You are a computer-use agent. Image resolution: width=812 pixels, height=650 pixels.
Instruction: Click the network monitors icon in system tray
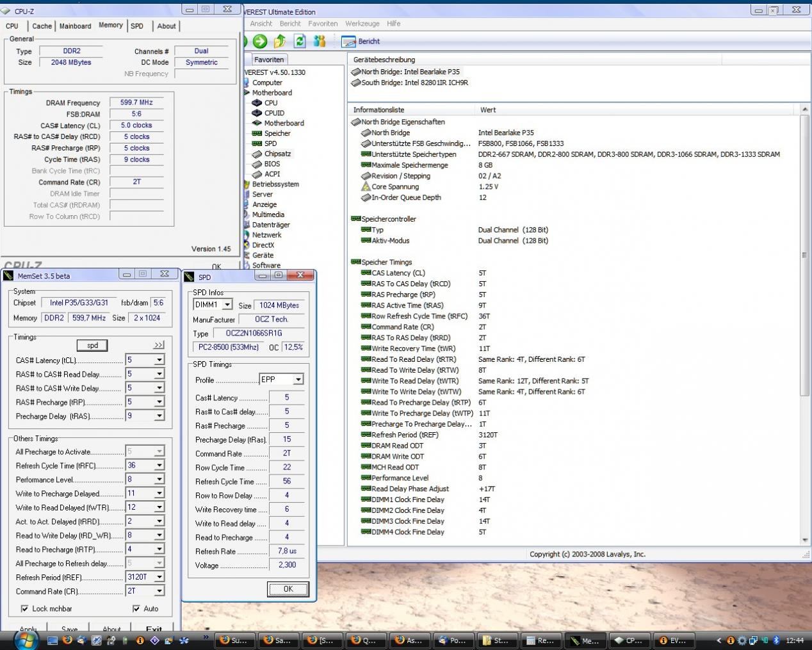pos(753,640)
